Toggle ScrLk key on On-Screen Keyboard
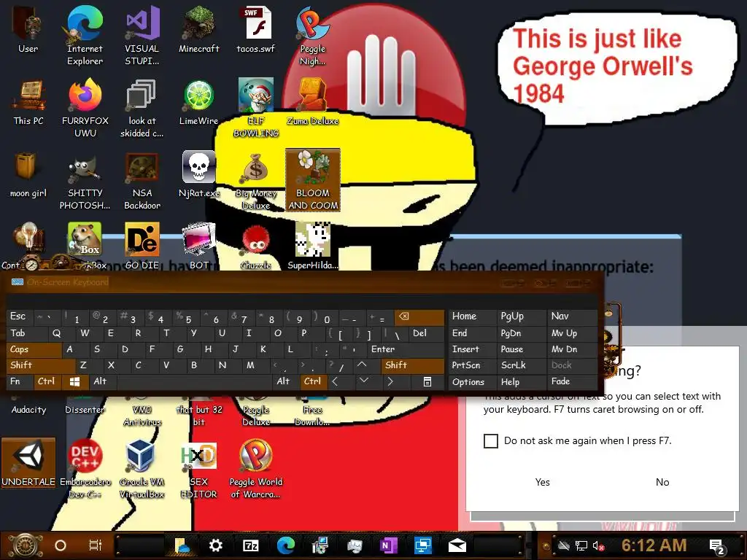This screenshot has width=747, height=560. [522, 365]
